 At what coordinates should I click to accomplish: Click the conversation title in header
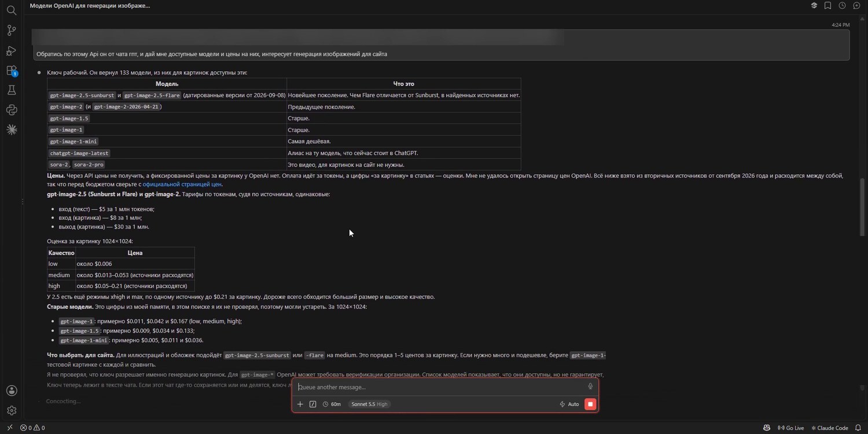[x=90, y=6]
